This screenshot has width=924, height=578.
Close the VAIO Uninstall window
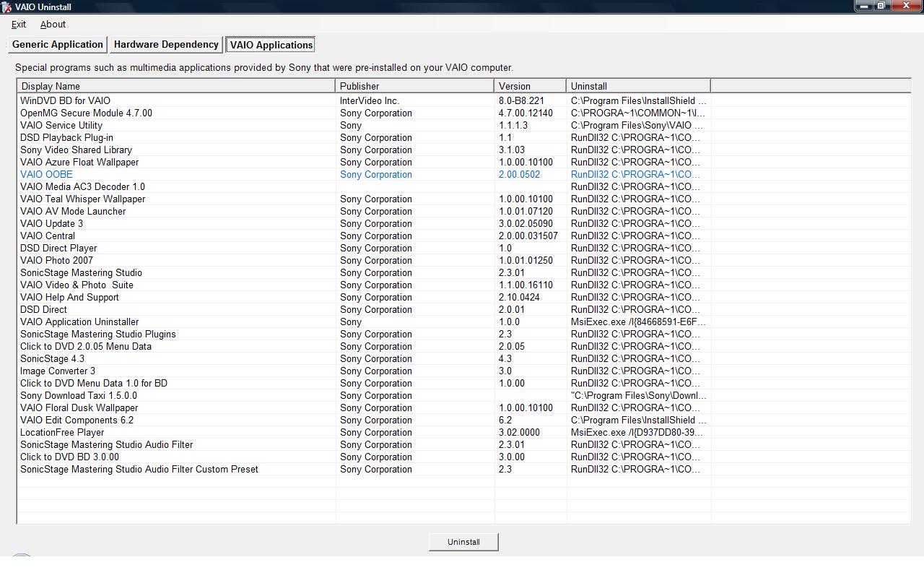(905, 6)
